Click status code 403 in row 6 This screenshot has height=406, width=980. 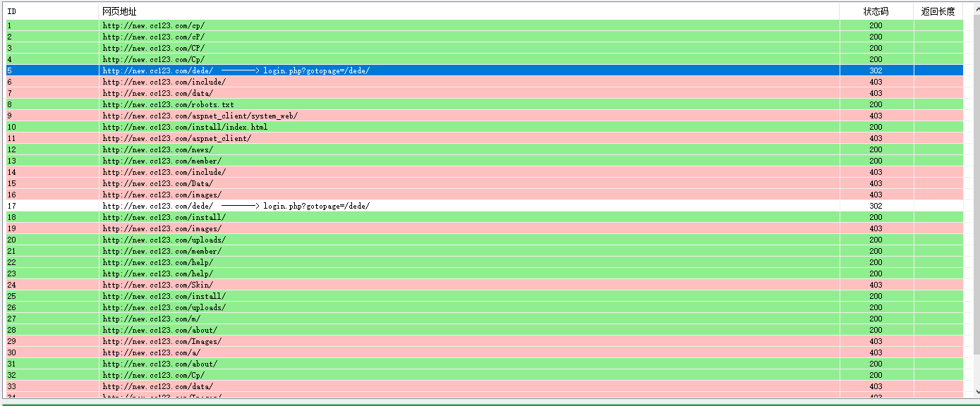876,82
